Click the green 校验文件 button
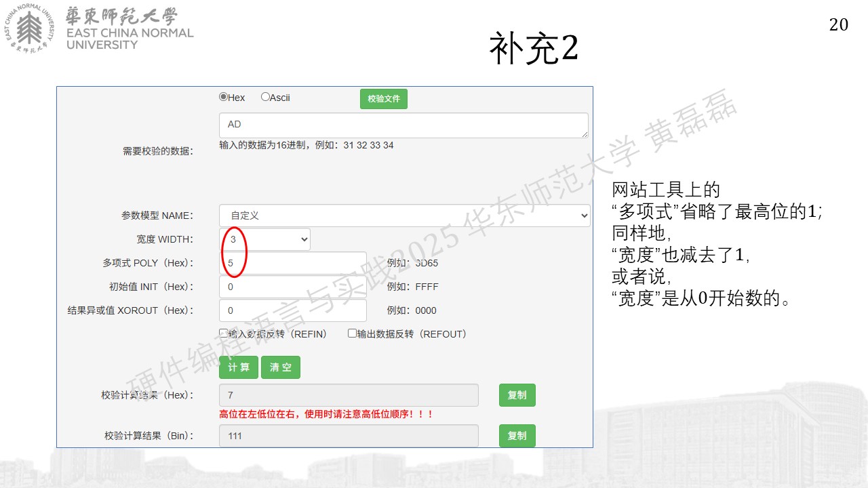The width and height of the screenshot is (868, 488). point(384,98)
